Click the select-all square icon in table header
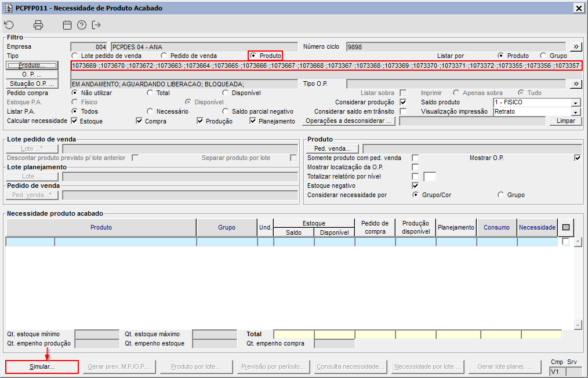 coord(566,227)
